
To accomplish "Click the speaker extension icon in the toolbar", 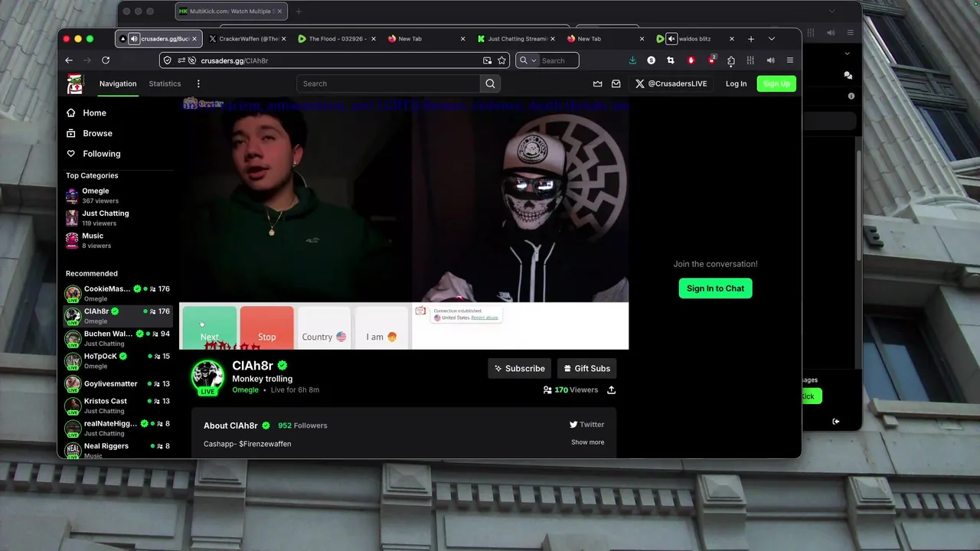I will click(770, 60).
